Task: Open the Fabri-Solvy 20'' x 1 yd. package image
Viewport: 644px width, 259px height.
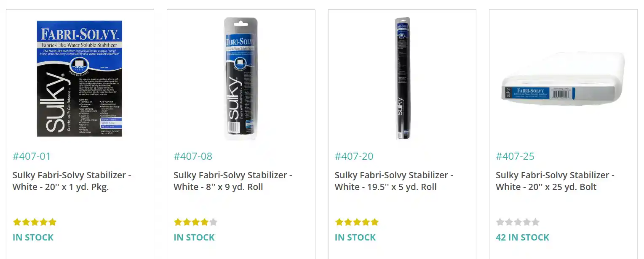Action: point(80,79)
